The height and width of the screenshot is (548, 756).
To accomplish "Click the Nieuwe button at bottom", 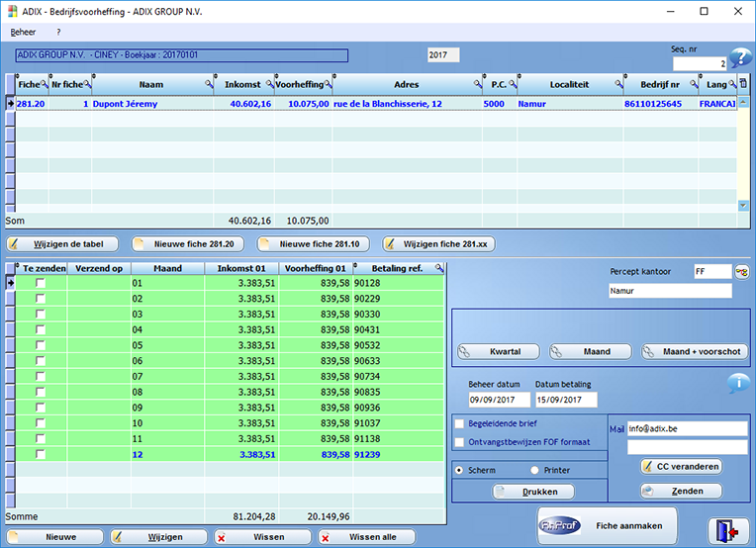I will click(x=54, y=537).
